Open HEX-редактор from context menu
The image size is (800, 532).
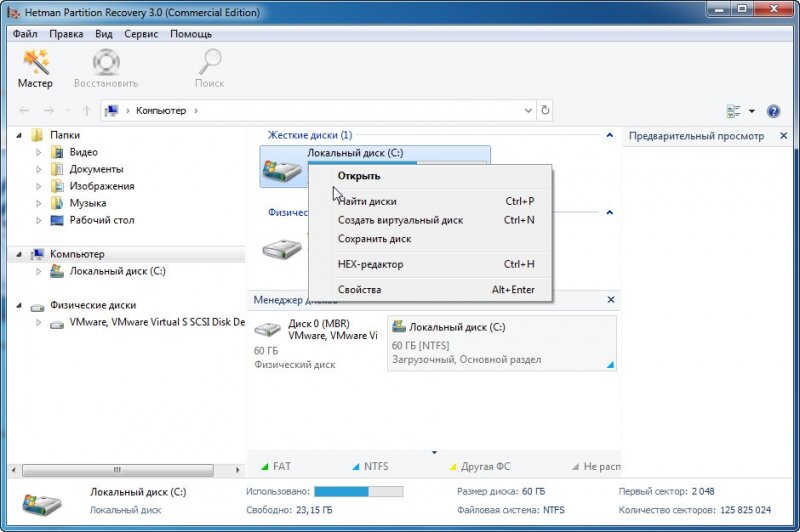coord(431,264)
